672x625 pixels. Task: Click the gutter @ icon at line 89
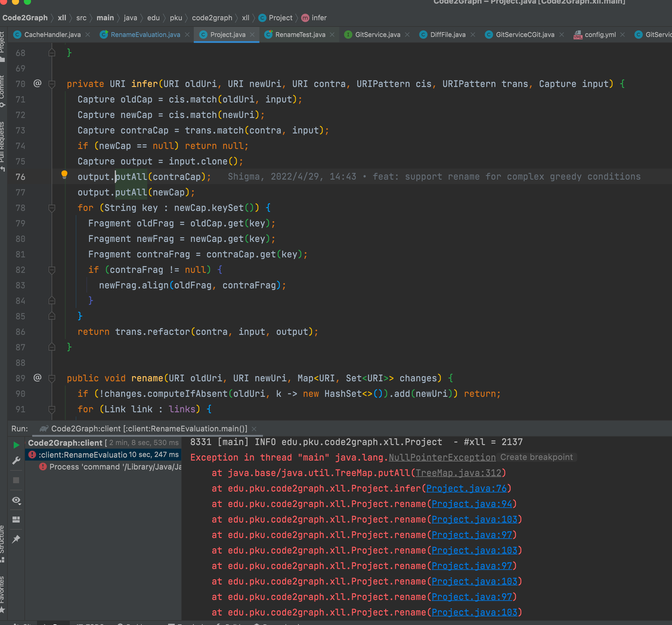[x=37, y=377]
